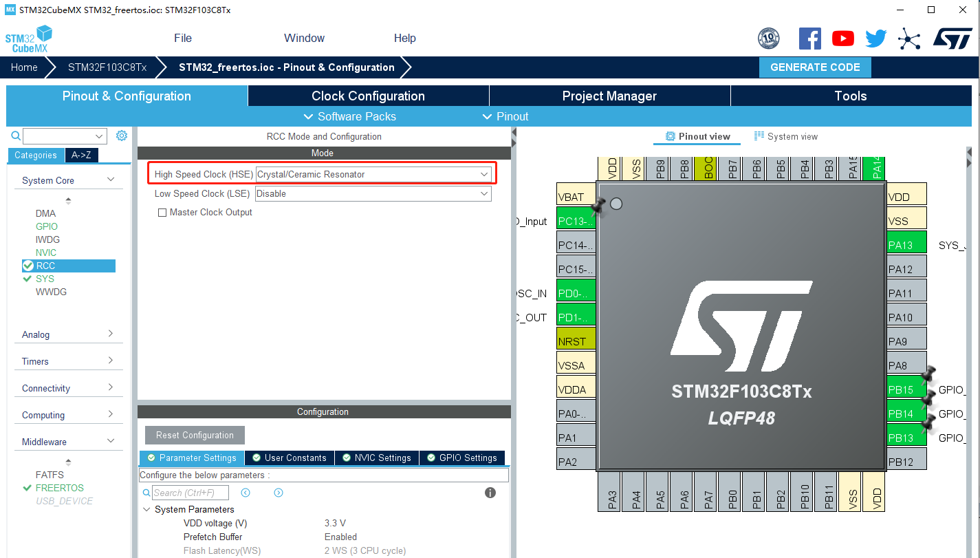Open the NVIC Settings tab
Viewport: 980px width, 558px height.
(x=376, y=458)
